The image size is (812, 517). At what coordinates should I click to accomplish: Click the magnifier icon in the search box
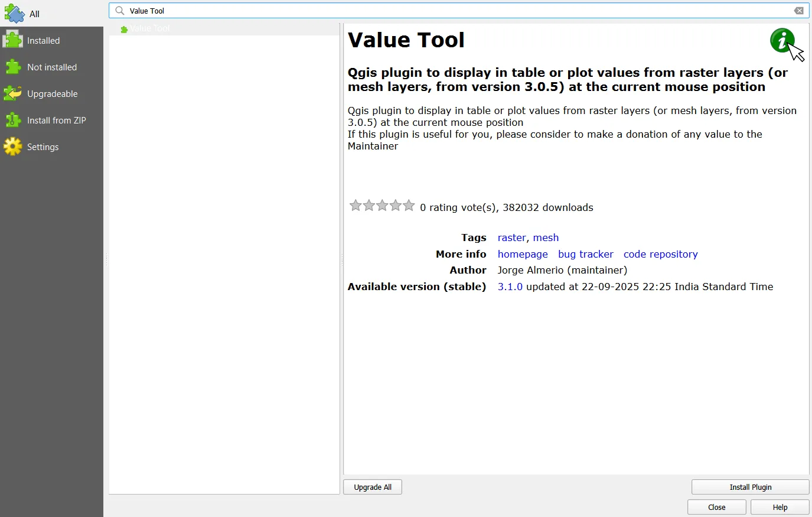(120, 11)
